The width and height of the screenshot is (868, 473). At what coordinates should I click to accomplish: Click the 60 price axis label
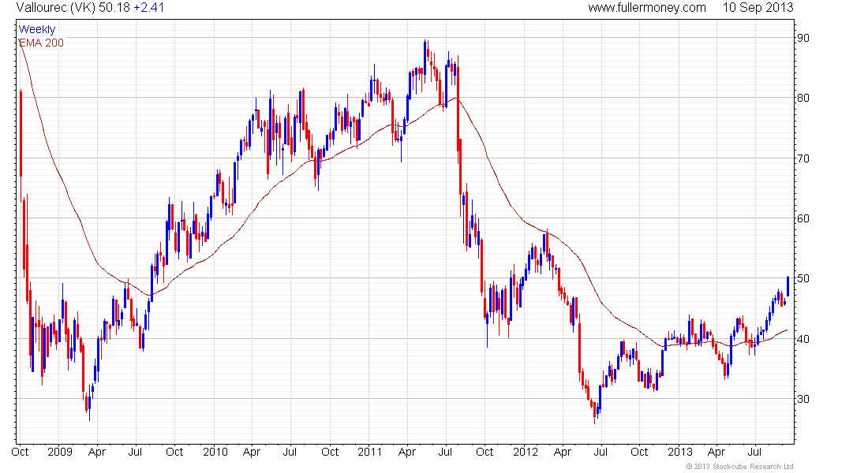pyautogui.click(x=803, y=218)
